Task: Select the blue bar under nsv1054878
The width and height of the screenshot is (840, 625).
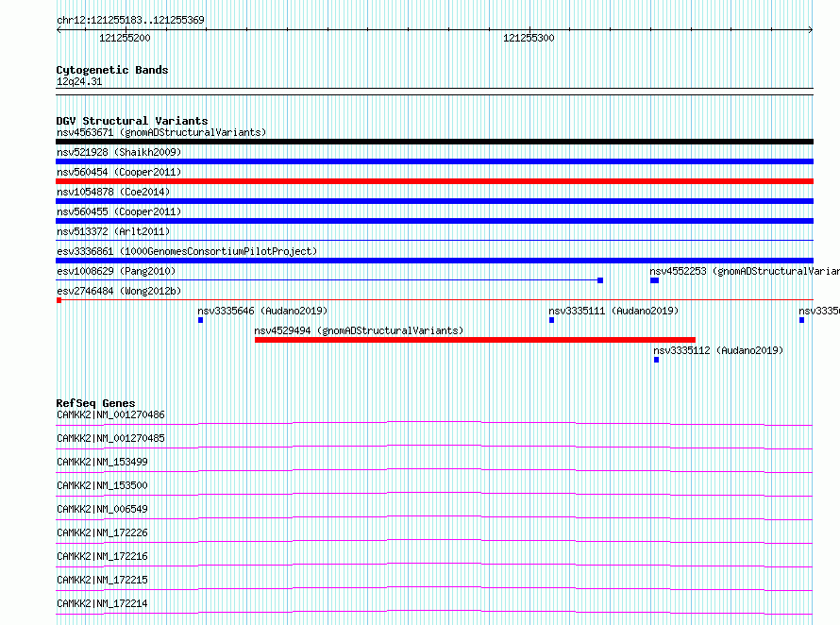Action: (x=434, y=201)
